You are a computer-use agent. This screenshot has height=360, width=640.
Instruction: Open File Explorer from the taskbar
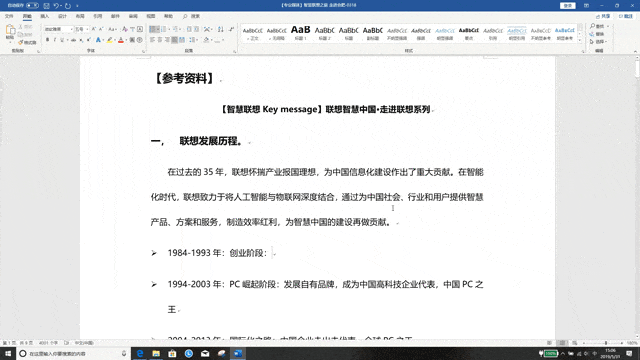coord(156,353)
